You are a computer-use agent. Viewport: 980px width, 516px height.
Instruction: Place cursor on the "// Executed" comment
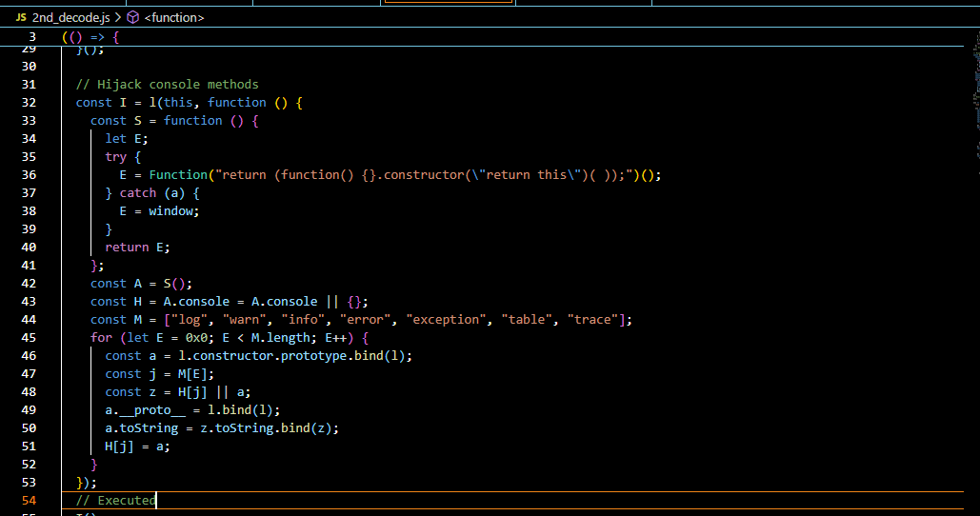click(x=115, y=500)
